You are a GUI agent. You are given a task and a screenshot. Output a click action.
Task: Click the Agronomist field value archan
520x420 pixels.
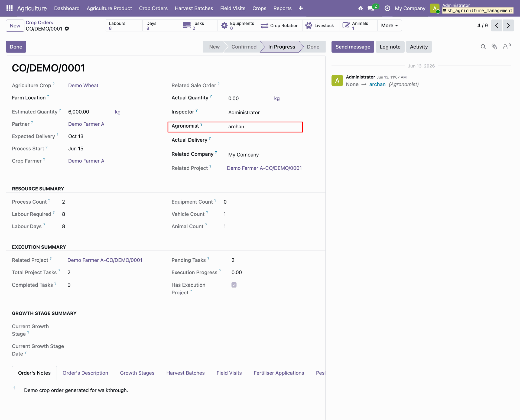(236, 126)
